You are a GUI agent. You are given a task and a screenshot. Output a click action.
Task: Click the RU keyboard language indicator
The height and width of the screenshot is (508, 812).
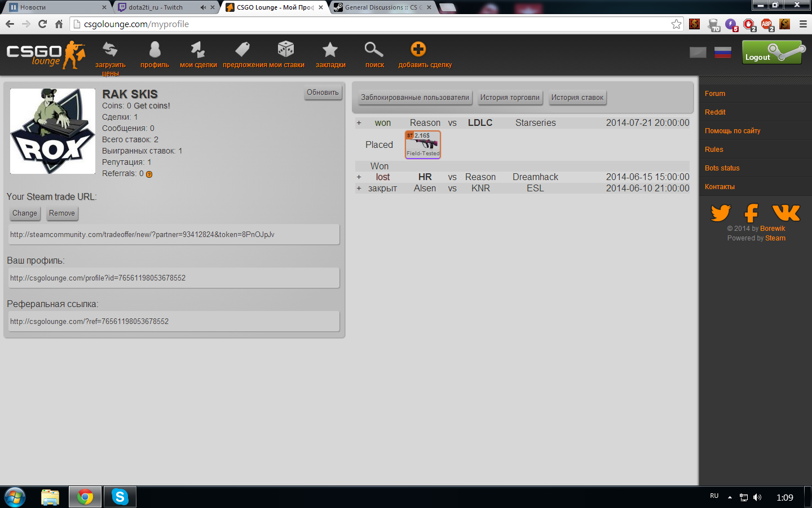[714, 496]
